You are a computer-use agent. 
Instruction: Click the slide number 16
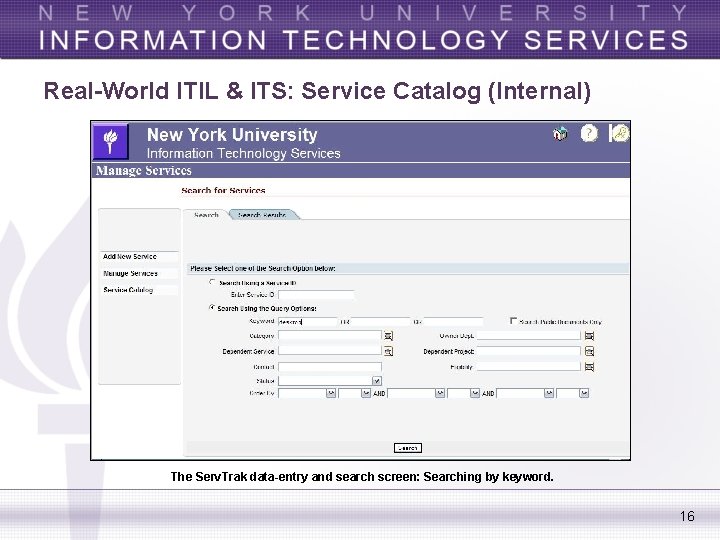[x=687, y=516]
